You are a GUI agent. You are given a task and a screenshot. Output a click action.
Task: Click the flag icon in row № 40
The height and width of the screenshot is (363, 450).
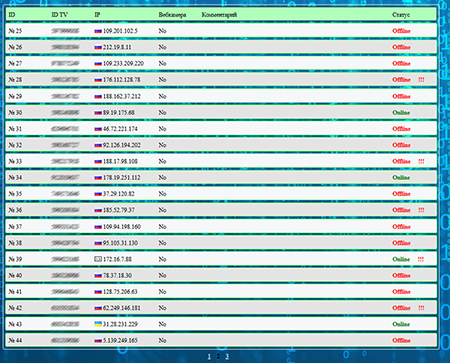click(x=98, y=275)
